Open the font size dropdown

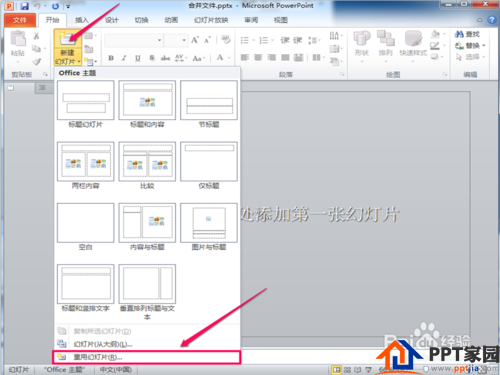point(184,40)
